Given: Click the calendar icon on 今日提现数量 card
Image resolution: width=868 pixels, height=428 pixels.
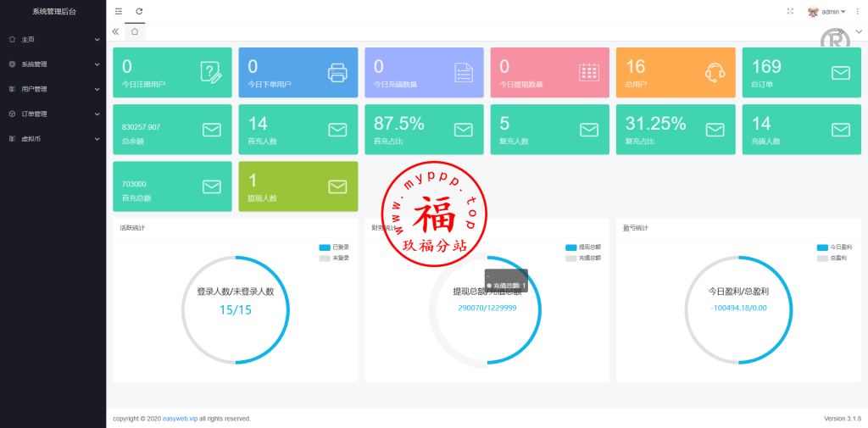Looking at the screenshot, I should (589, 73).
